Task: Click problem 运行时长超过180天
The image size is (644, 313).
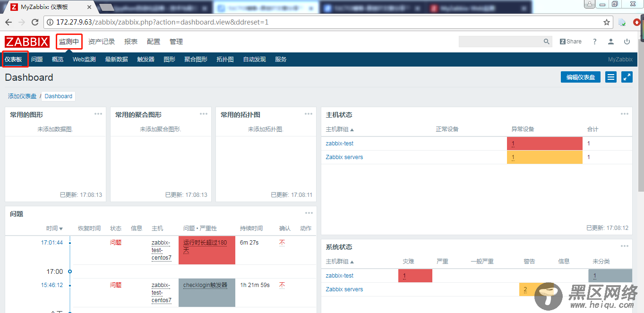Action: [x=205, y=246]
